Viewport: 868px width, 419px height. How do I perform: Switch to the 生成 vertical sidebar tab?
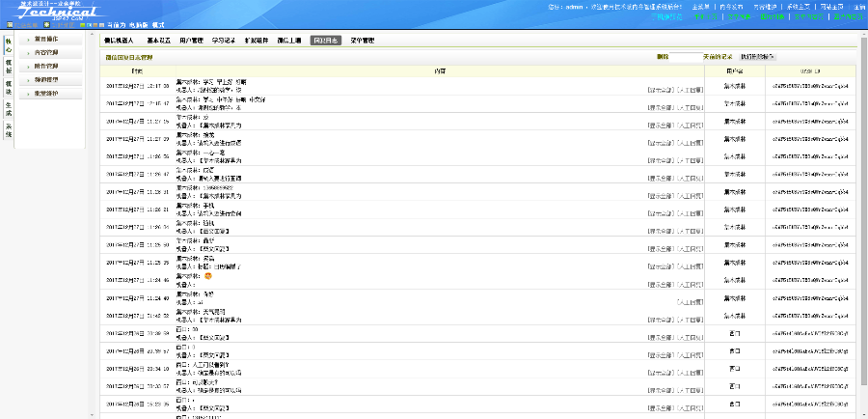click(x=9, y=109)
